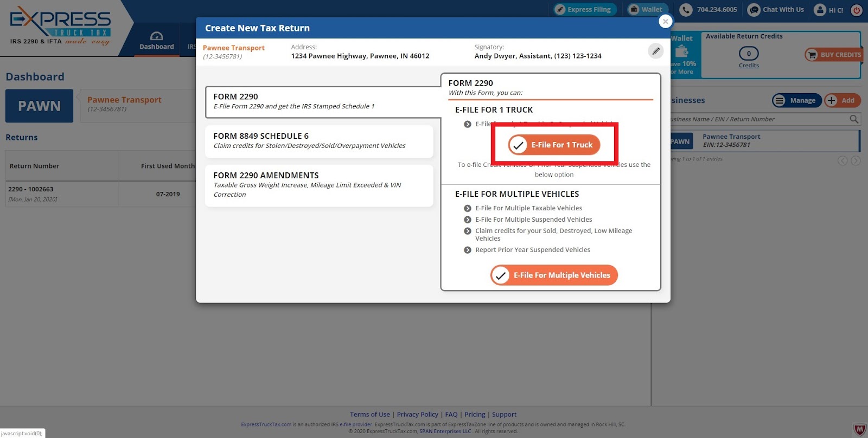Viewport: 868px width, 438px height.
Task: Open the Hi C! user account menu
Action: pyautogui.click(x=829, y=10)
